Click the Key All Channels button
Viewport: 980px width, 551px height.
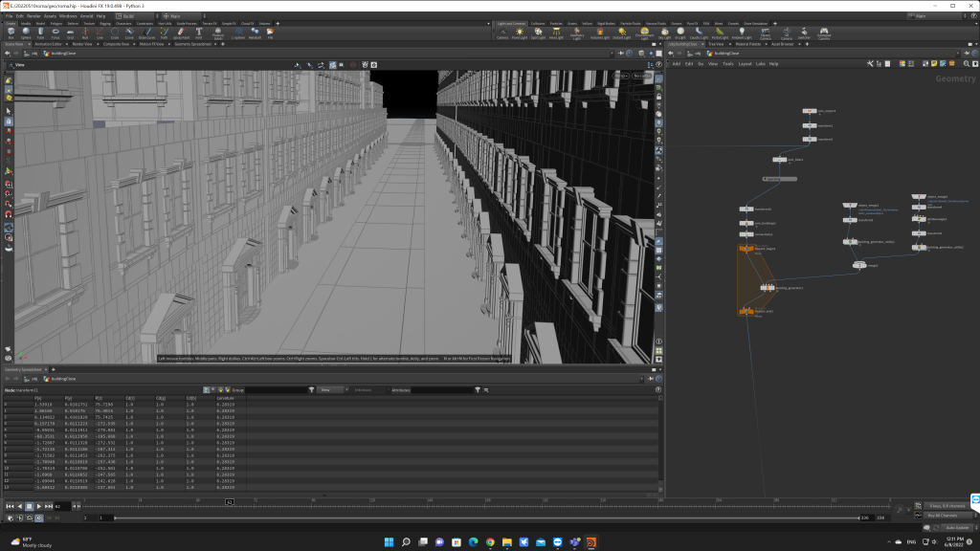coord(945,516)
